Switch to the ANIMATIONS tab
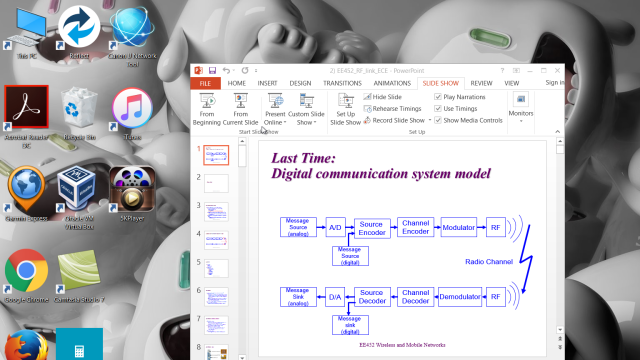 click(x=392, y=83)
